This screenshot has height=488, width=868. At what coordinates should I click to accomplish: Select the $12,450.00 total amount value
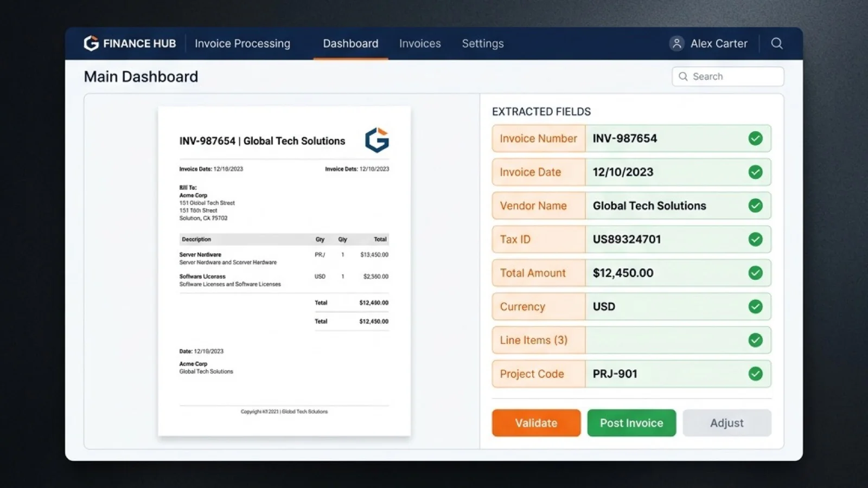pos(623,273)
